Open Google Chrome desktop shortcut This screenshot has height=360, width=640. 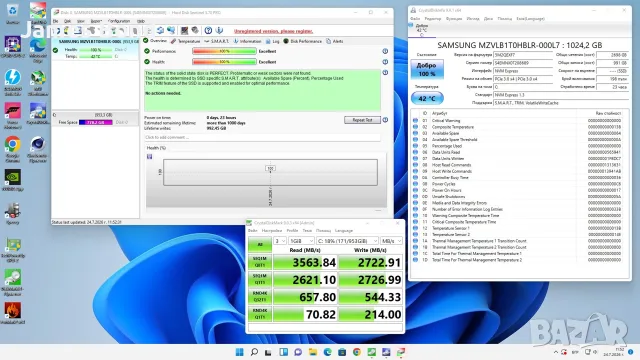click(13, 149)
